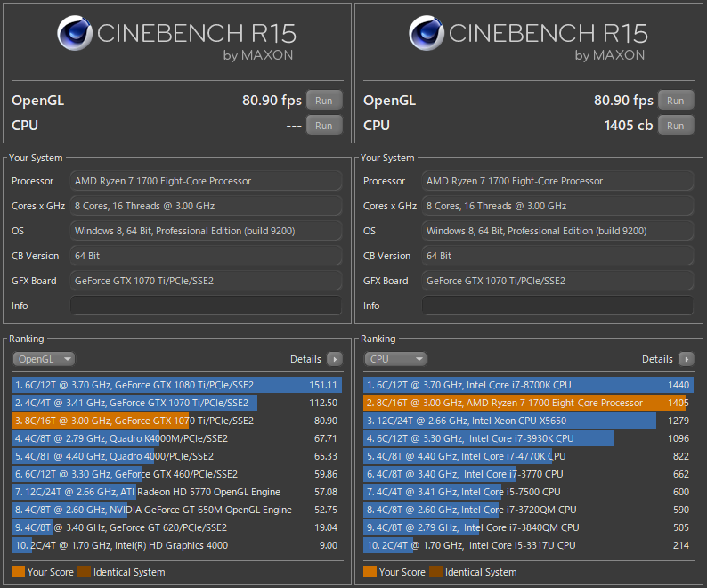This screenshot has height=588, width=707.
Task: Click the 80.90 fps score in right window
Action: tap(623, 100)
